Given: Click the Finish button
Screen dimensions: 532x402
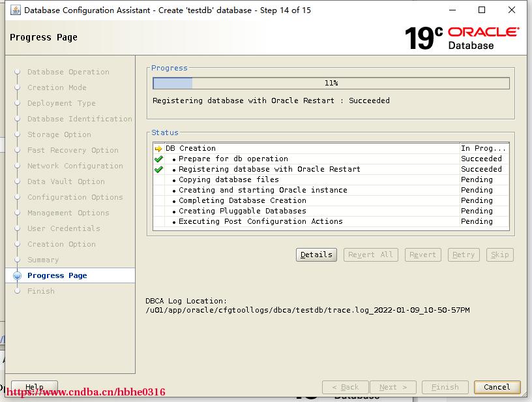Looking at the screenshot, I should [x=445, y=387].
